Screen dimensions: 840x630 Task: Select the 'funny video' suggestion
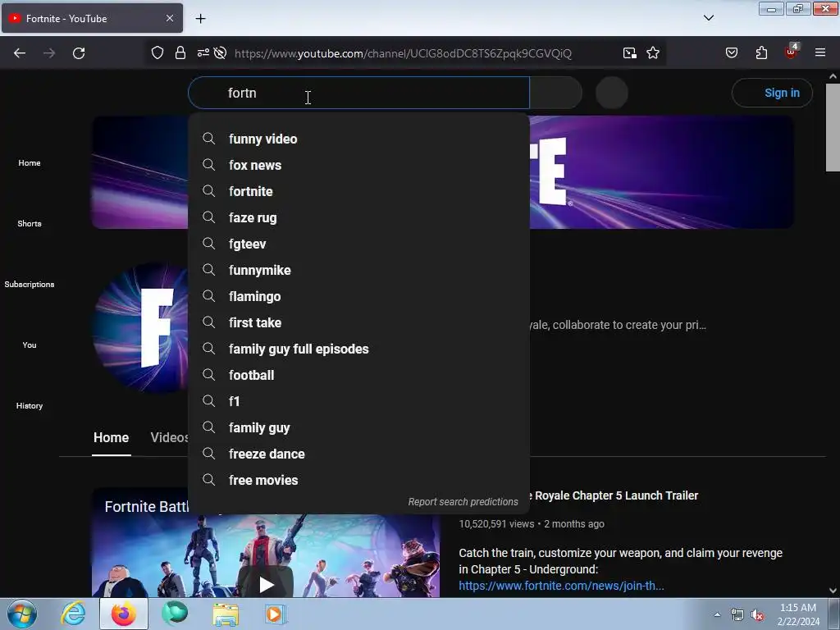coord(359,139)
